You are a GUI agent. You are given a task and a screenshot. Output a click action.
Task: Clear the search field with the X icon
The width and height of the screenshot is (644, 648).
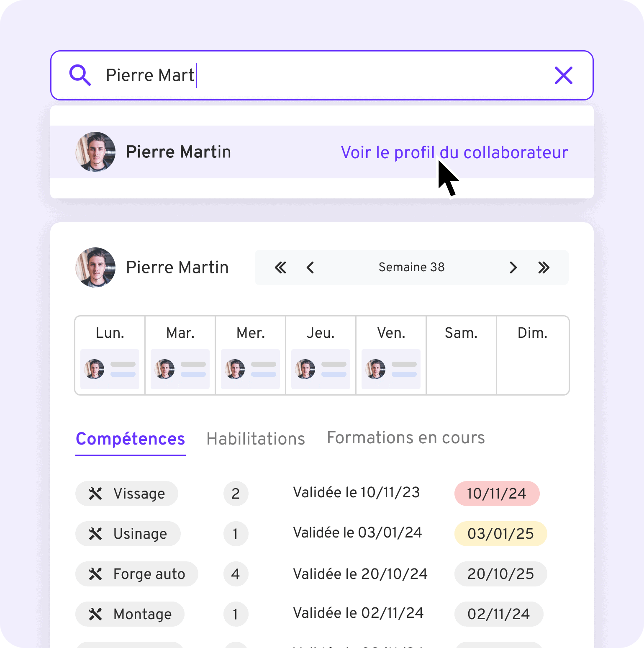pos(563,75)
